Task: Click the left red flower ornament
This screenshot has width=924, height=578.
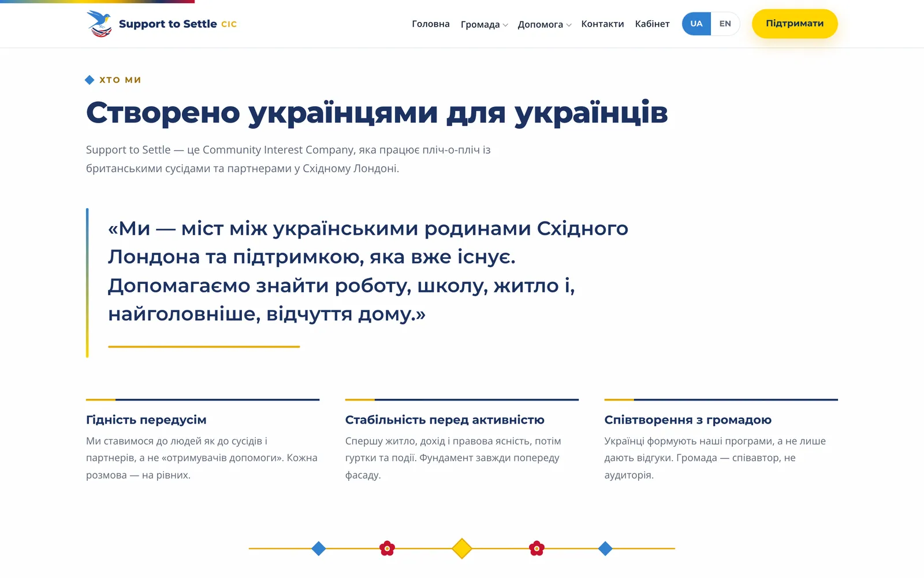Action: pyautogui.click(x=387, y=549)
